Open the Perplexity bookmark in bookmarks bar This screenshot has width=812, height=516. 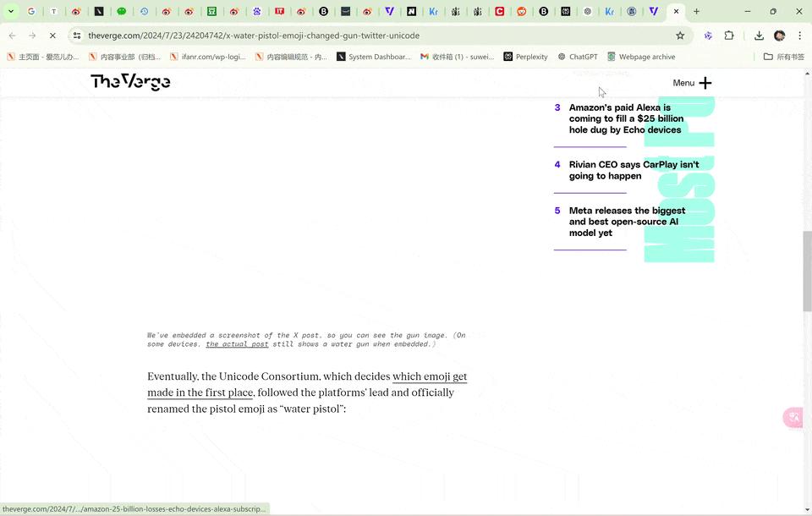tap(525, 57)
